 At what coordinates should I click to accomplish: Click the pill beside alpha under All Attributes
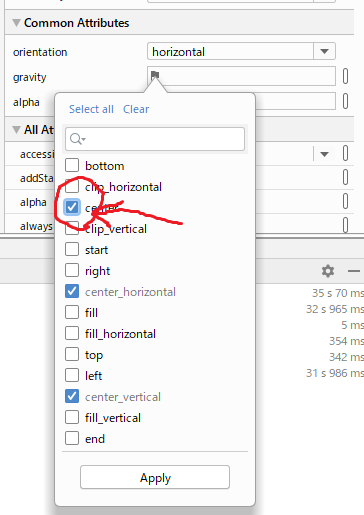coord(345,201)
